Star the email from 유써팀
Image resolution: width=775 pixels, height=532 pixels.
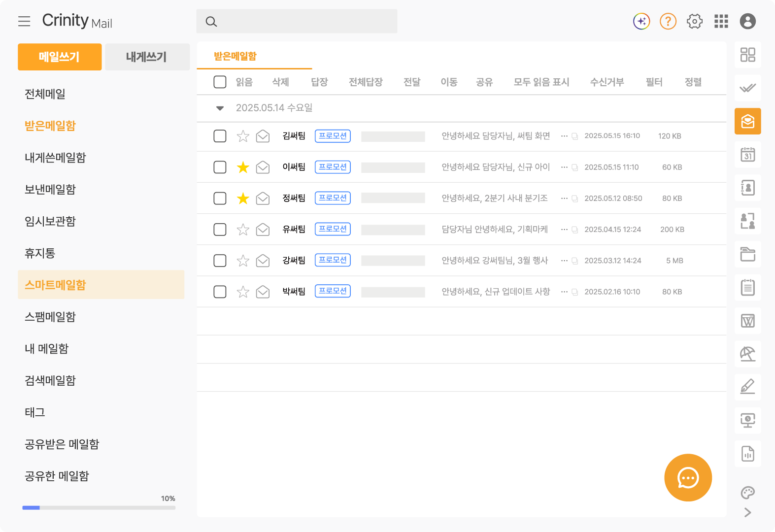click(x=243, y=230)
